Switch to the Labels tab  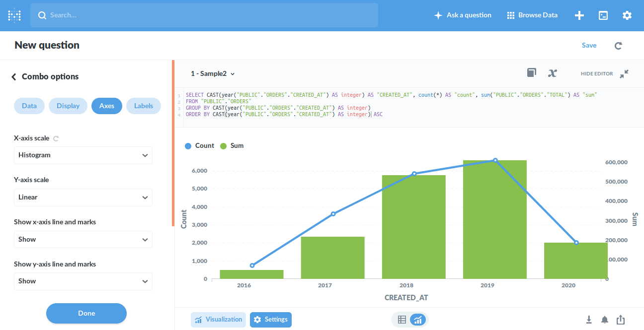[x=144, y=106]
